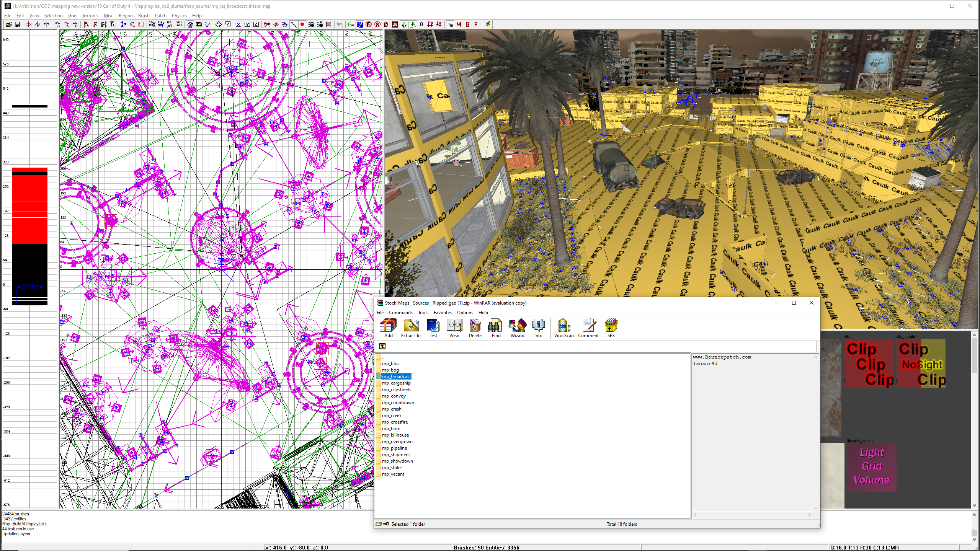This screenshot has height=551, width=980.
Task: Click the X-axis rotate toolbar icon
Action: click(57, 24)
